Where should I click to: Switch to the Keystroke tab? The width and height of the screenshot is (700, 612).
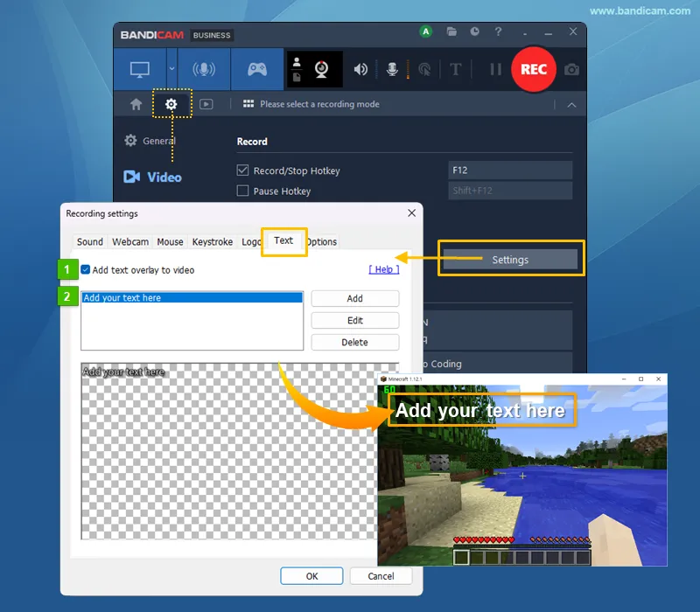pos(213,242)
